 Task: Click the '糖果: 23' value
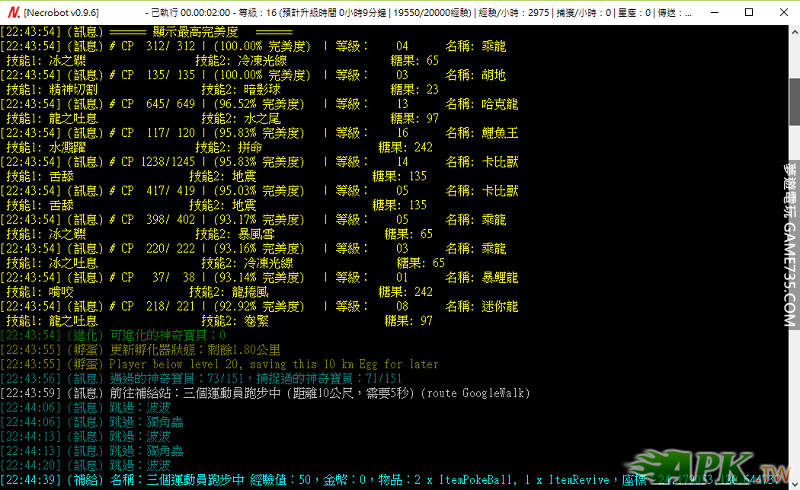point(415,90)
